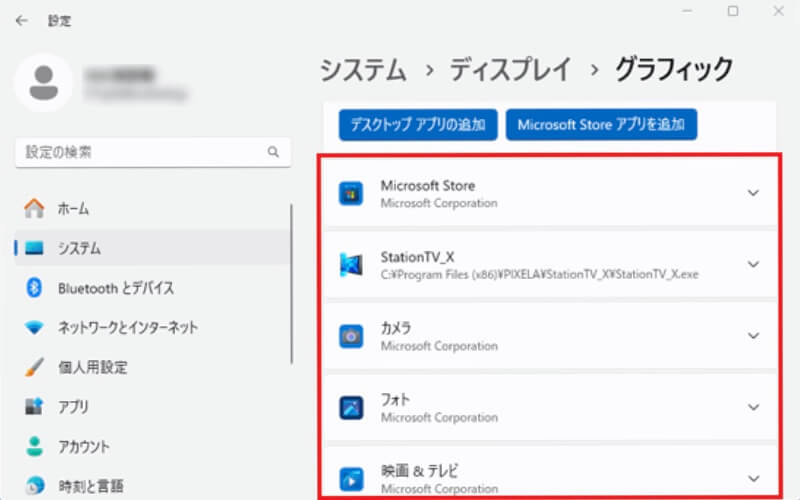Viewport: 800px width, 500px height.
Task: Open 時刻と言語 settings in sidebar
Action: pos(152,485)
